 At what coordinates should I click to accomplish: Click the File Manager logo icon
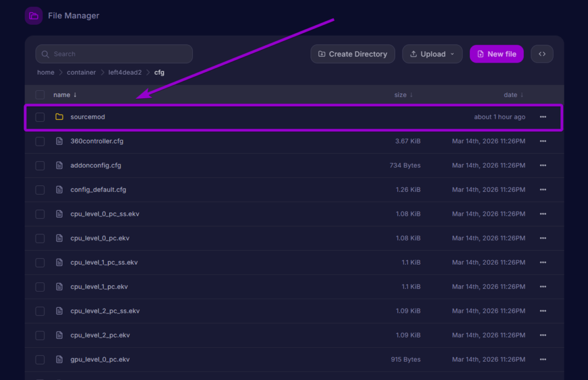click(33, 15)
